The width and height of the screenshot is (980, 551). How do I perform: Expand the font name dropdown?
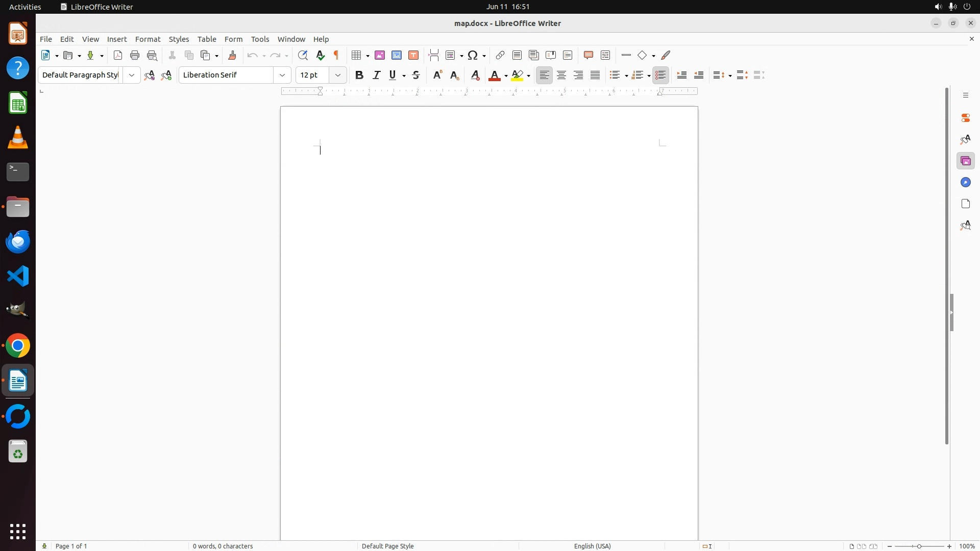tap(282, 76)
